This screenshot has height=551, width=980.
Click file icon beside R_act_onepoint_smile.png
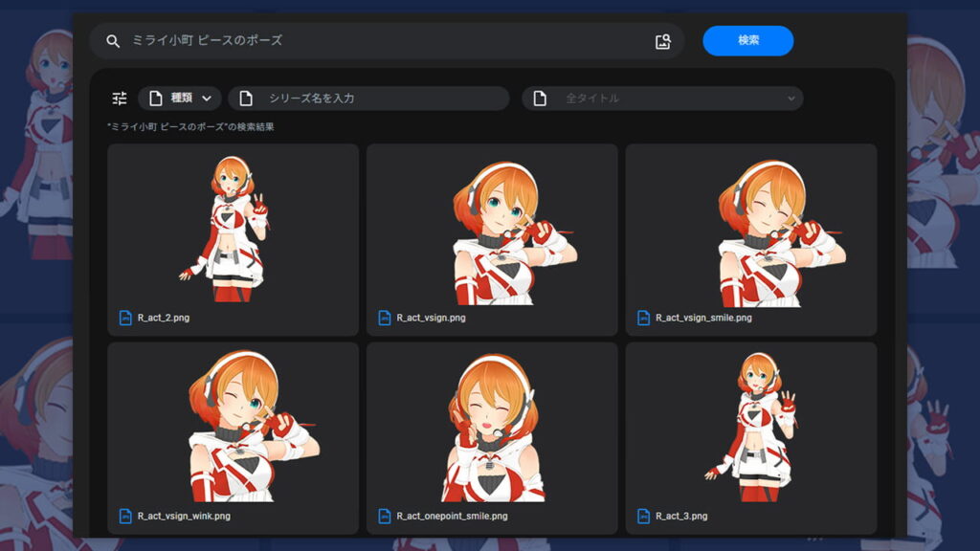pyautogui.click(x=385, y=517)
